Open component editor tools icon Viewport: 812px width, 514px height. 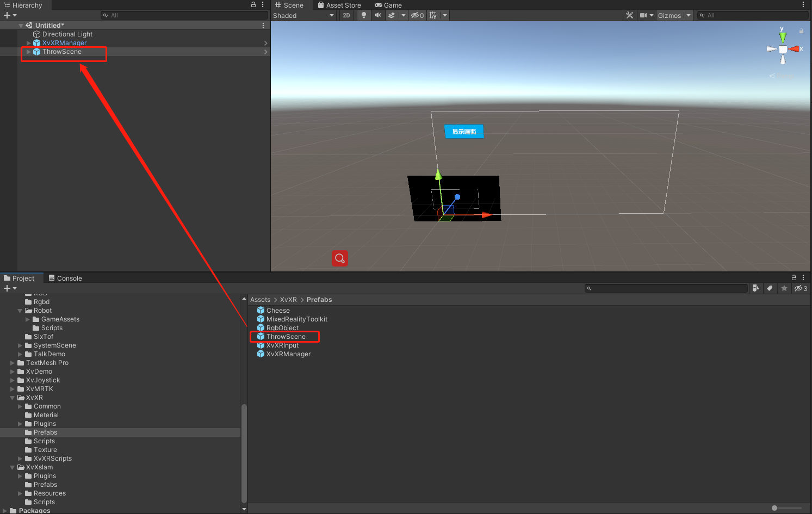click(630, 15)
